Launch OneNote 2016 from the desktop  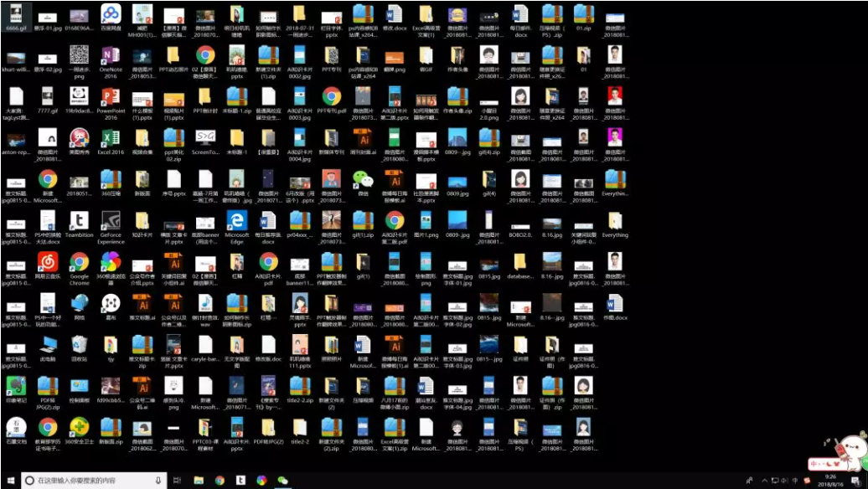[x=111, y=56]
